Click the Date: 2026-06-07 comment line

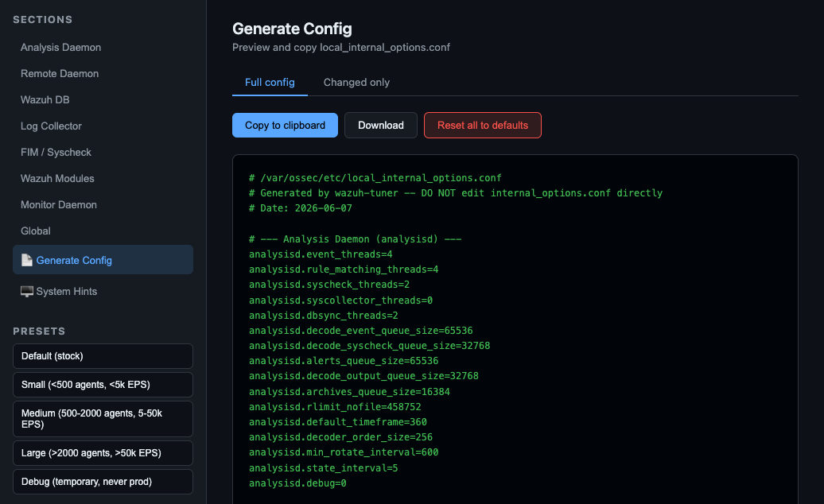(x=301, y=208)
